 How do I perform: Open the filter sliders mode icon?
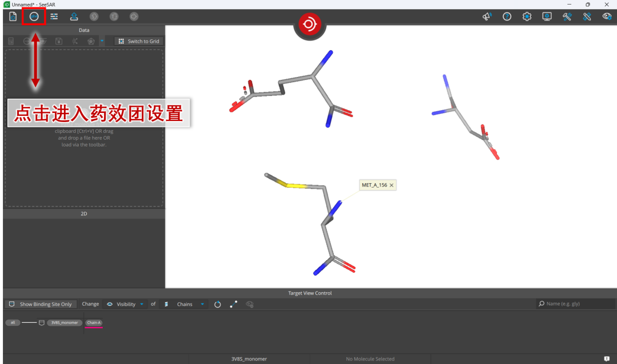(x=54, y=17)
